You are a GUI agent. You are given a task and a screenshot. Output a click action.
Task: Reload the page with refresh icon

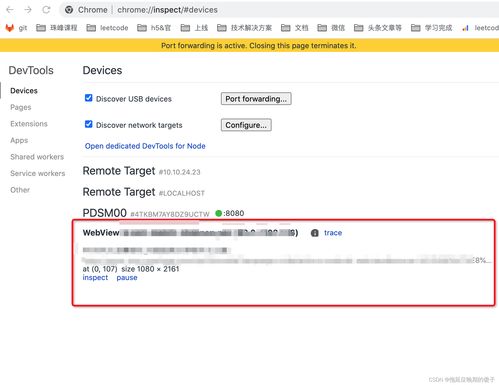click(46, 10)
